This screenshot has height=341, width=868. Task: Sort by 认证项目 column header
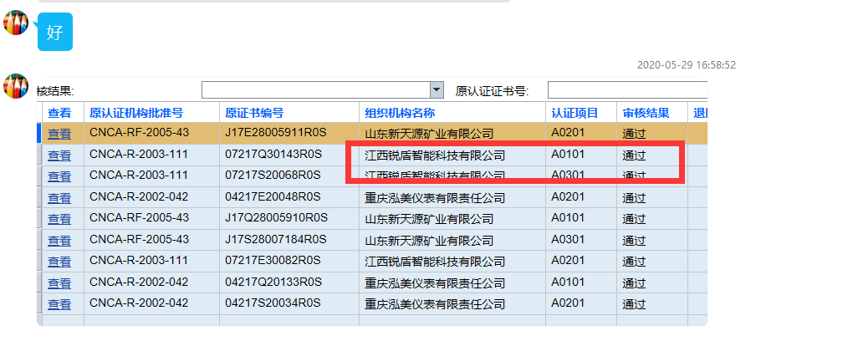(574, 113)
